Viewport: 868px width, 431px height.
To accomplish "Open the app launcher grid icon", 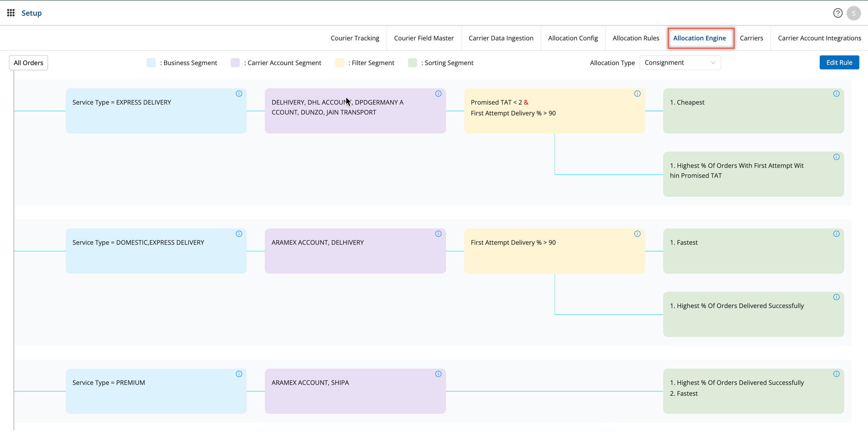I will point(11,13).
